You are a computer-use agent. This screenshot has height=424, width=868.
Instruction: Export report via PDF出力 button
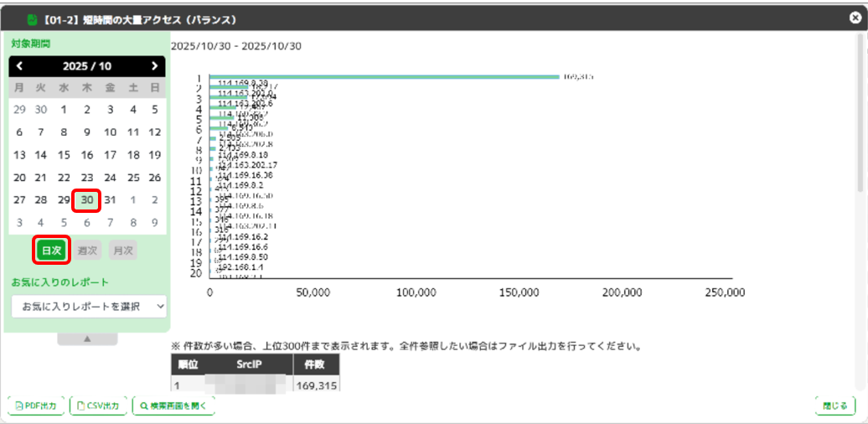(x=36, y=406)
